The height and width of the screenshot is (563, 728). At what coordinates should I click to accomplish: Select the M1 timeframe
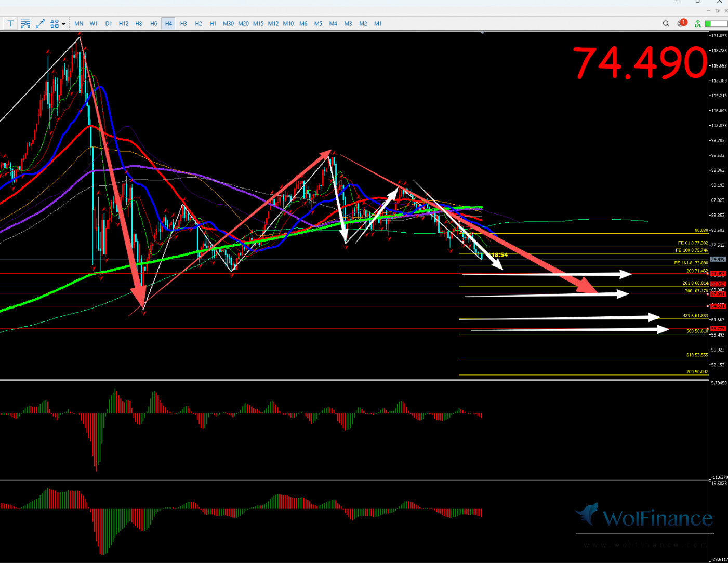pos(378,23)
